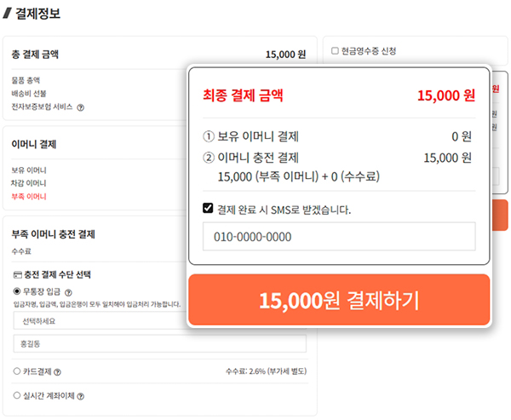511x420 pixels.
Task: Select the 무통장 입금 radio button
Action: (x=17, y=291)
